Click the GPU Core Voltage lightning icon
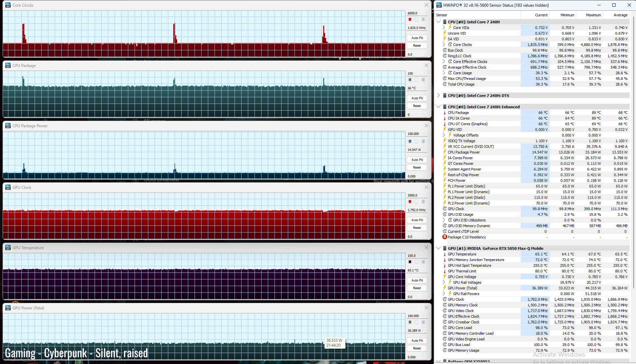 point(444,277)
